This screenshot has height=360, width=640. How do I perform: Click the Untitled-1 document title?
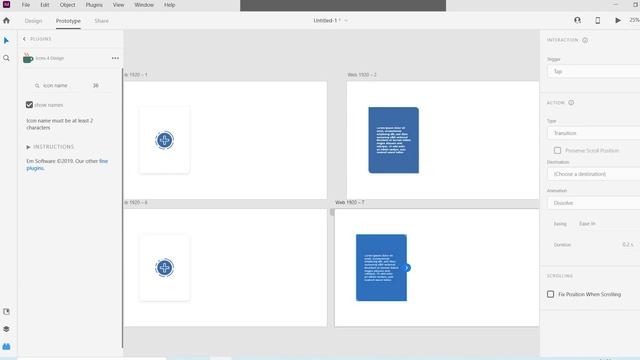click(327, 20)
